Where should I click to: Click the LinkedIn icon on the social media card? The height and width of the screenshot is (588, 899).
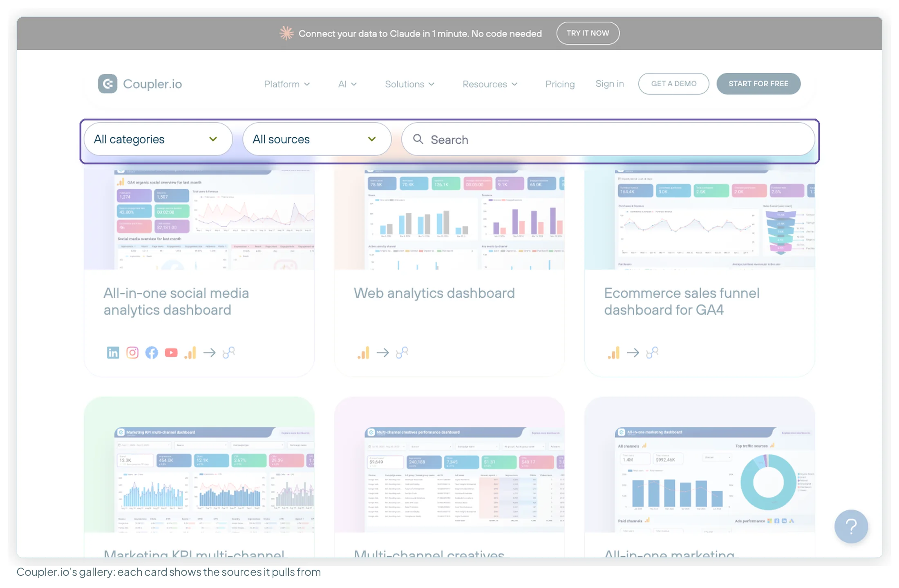(x=113, y=353)
